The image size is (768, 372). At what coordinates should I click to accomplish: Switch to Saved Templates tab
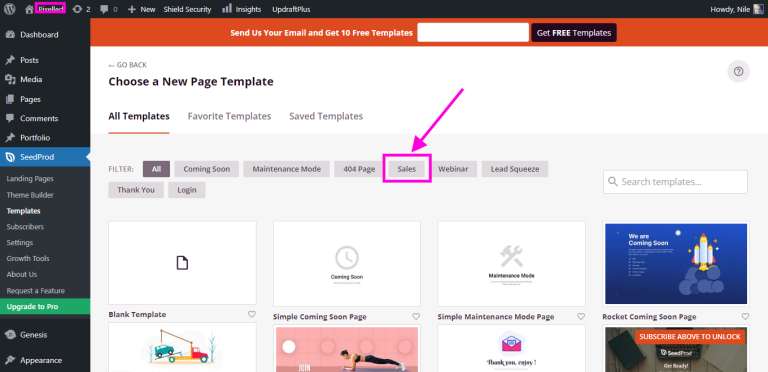pyautogui.click(x=326, y=116)
